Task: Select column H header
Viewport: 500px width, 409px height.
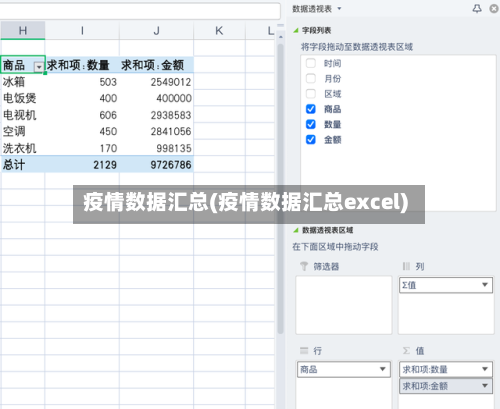Action: click(x=23, y=31)
